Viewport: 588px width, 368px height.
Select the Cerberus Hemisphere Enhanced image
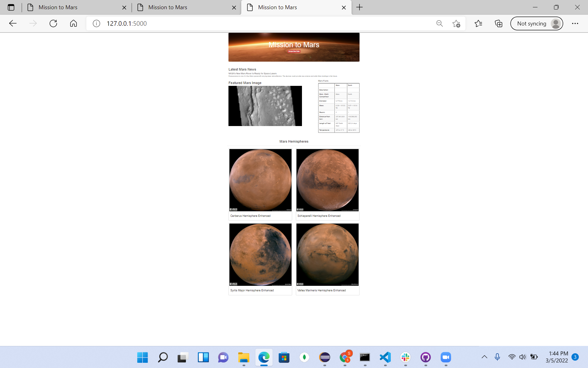click(260, 180)
